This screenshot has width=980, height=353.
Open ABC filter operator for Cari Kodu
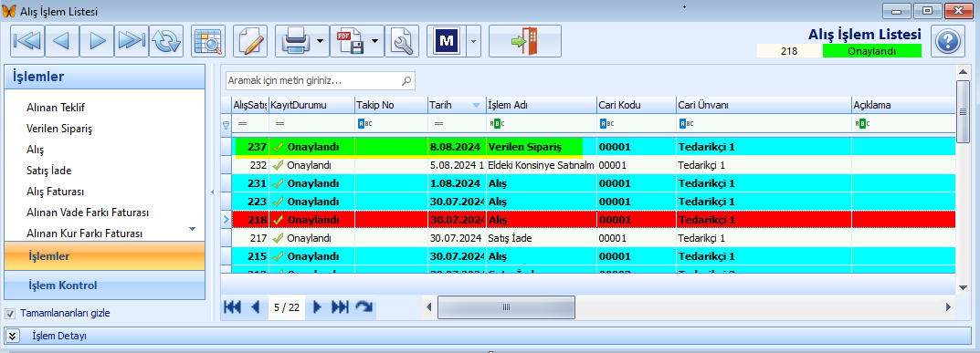(606, 123)
